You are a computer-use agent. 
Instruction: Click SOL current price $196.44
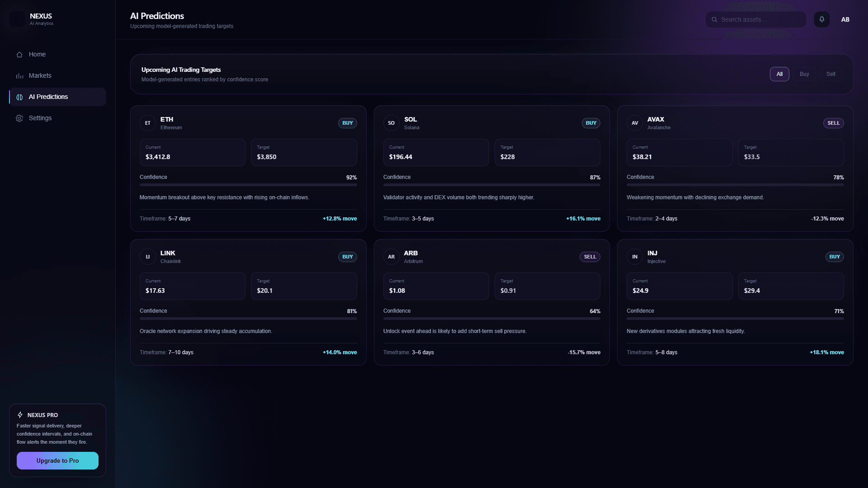(x=401, y=157)
